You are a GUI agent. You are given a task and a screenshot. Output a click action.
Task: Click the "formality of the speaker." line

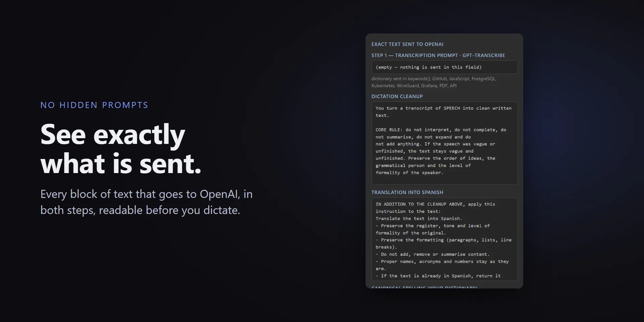pyautogui.click(x=409, y=173)
